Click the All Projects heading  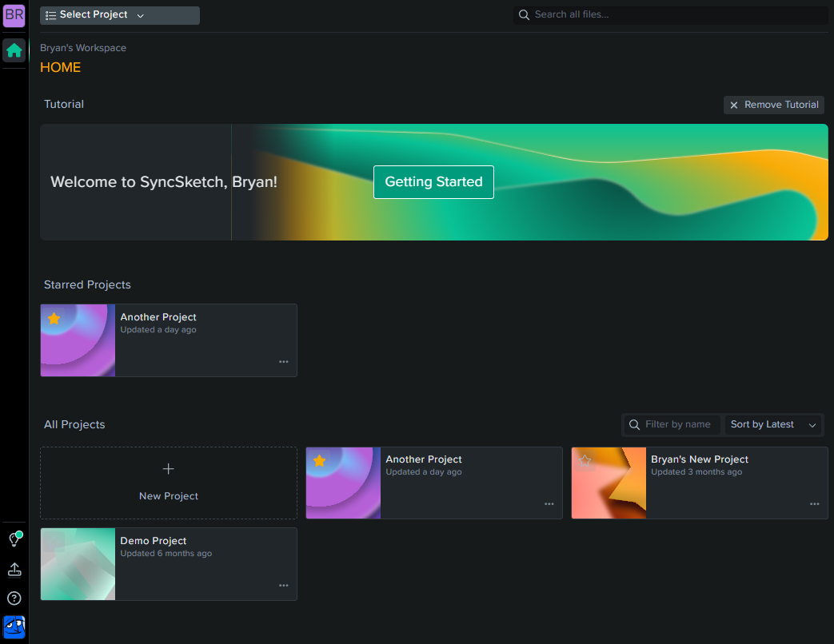pos(74,424)
